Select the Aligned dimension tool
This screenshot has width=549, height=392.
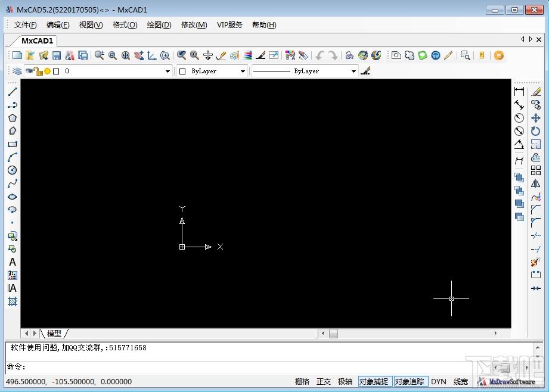pos(519,105)
